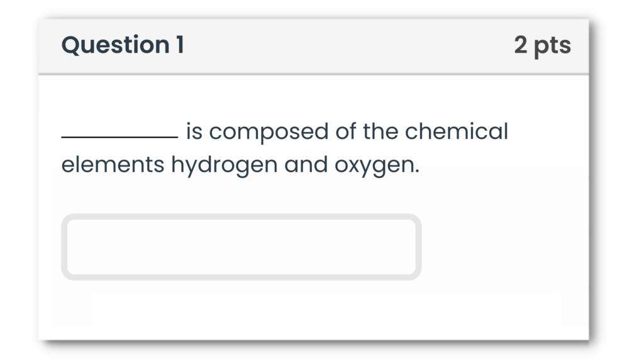Select the Question 1 header text

(x=123, y=45)
